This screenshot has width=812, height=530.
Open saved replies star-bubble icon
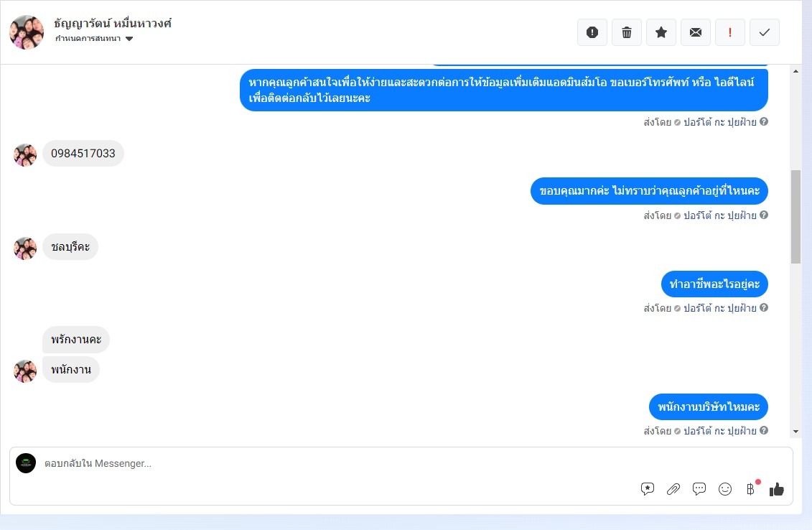point(648,488)
